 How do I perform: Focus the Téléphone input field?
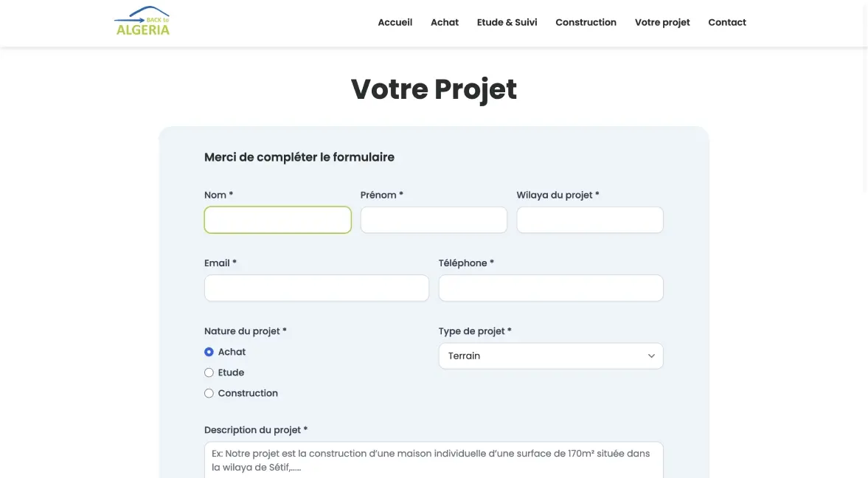[x=551, y=288]
